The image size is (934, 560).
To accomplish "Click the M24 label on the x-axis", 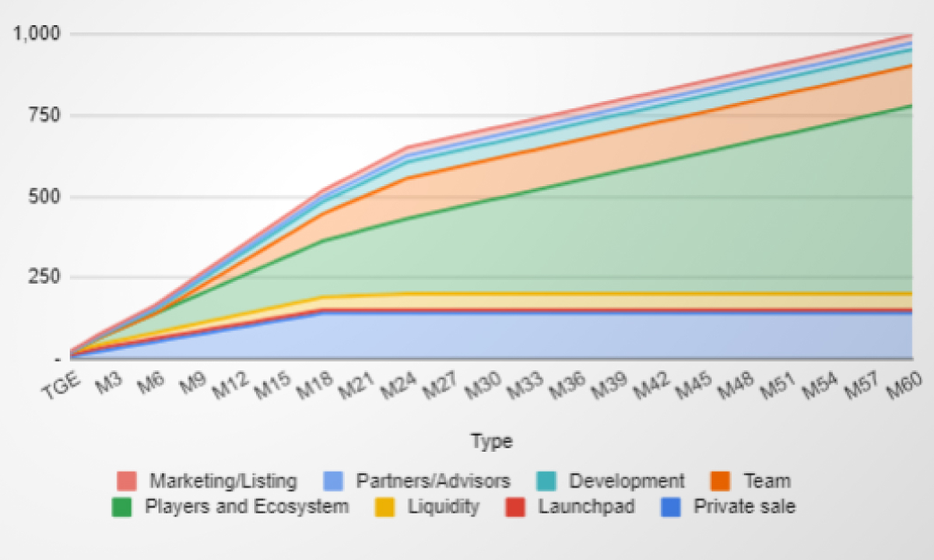I will (396, 383).
